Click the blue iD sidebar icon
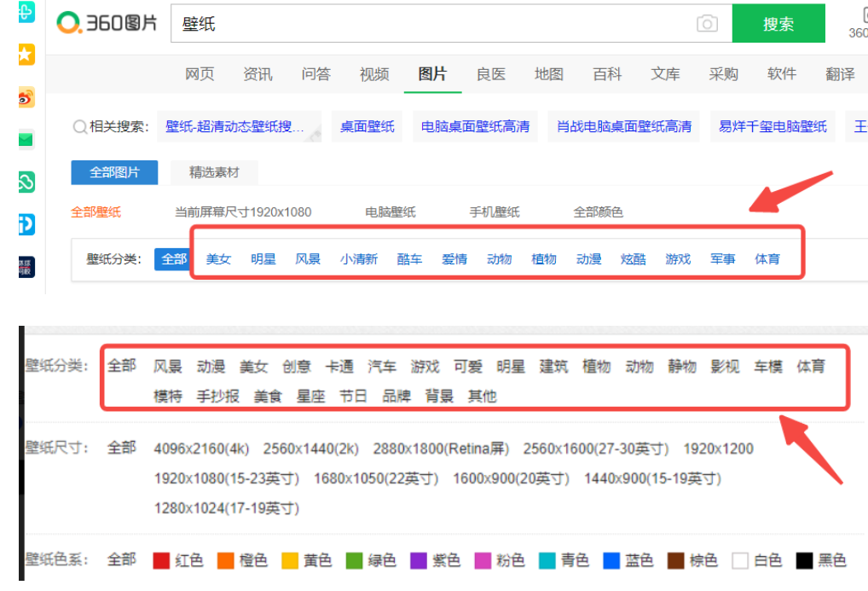Image resolution: width=868 pixels, height=591 pixels. tap(26, 224)
